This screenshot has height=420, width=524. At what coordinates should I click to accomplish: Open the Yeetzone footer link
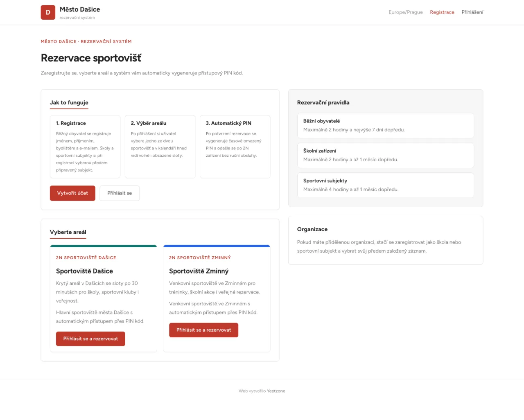click(x=276, y=391)
